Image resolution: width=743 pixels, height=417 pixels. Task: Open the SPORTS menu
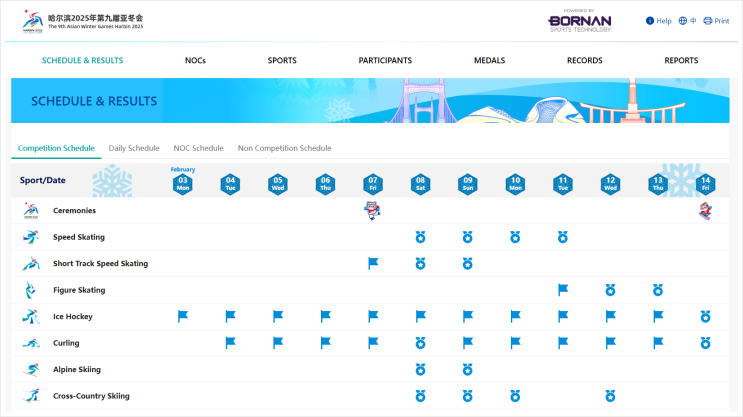pyautogui.click(x=282, y=61)
